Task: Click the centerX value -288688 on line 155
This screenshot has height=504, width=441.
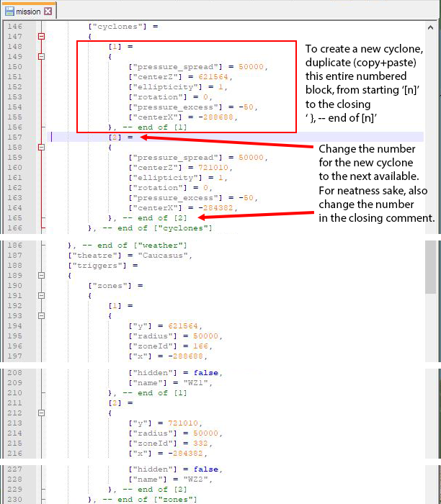Action: [x=215, y=117]
